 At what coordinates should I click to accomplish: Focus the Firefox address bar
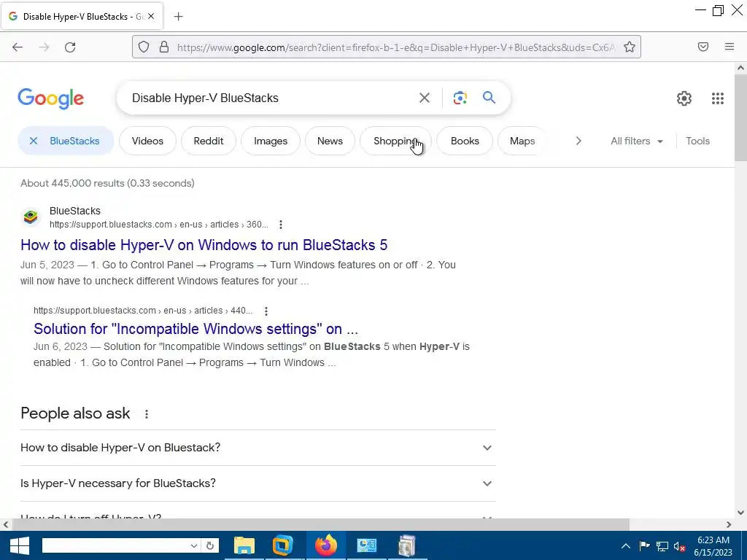click(395, 47)
